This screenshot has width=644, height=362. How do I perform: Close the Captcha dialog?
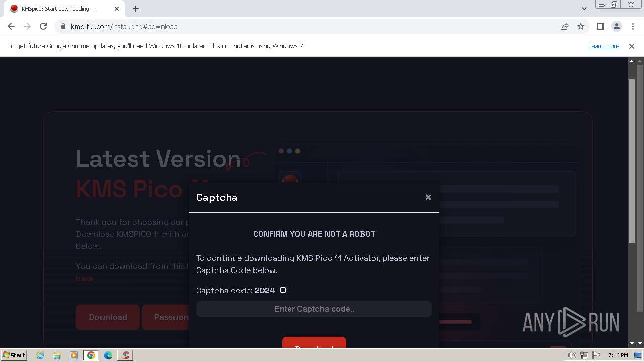pyautogui.click(x=428, y=197)
